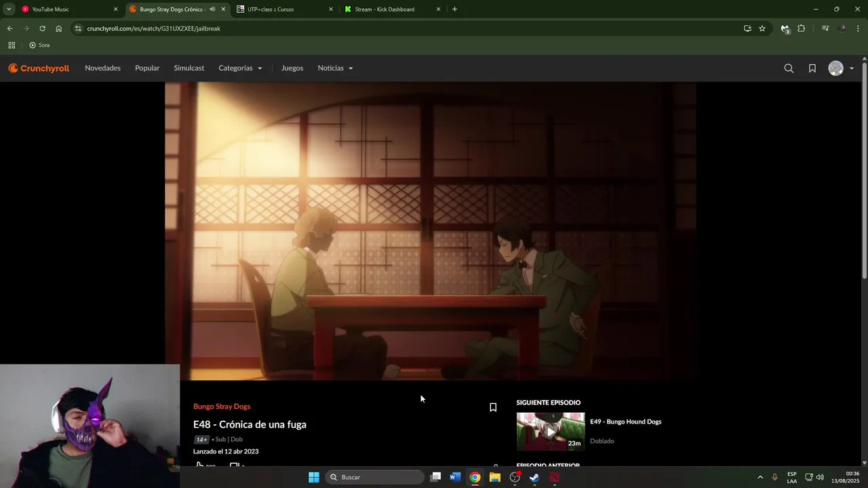The height and width of the screenshot is (488, 868).
Task: Go to Novedades
Action: pos(102,68)
